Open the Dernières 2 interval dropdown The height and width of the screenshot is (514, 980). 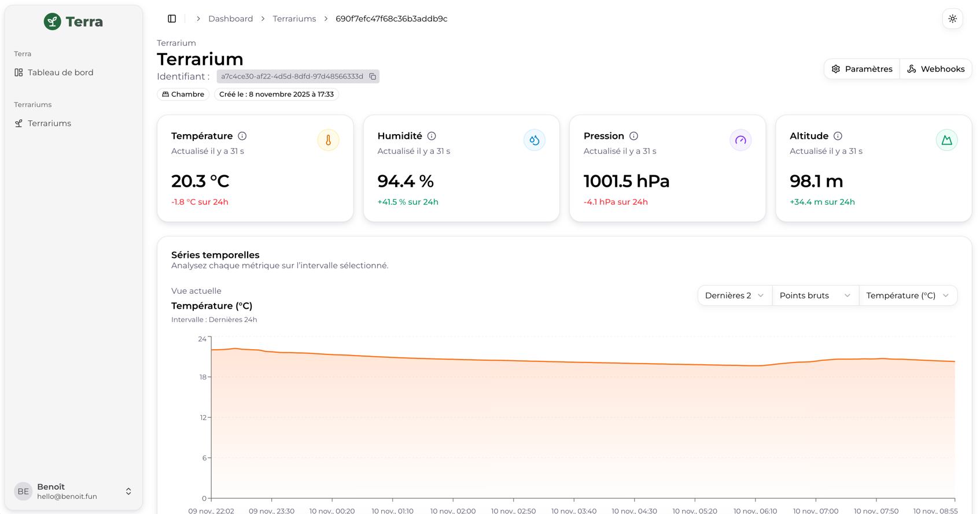[735, 295]
